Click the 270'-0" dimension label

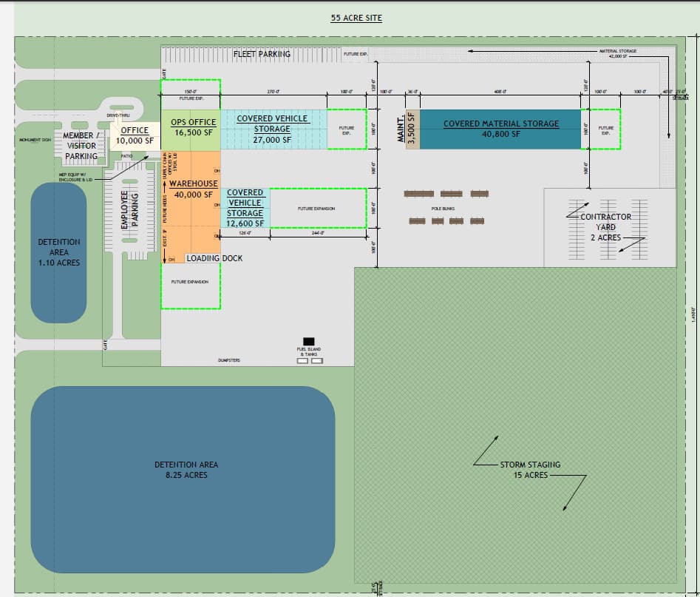273,92
